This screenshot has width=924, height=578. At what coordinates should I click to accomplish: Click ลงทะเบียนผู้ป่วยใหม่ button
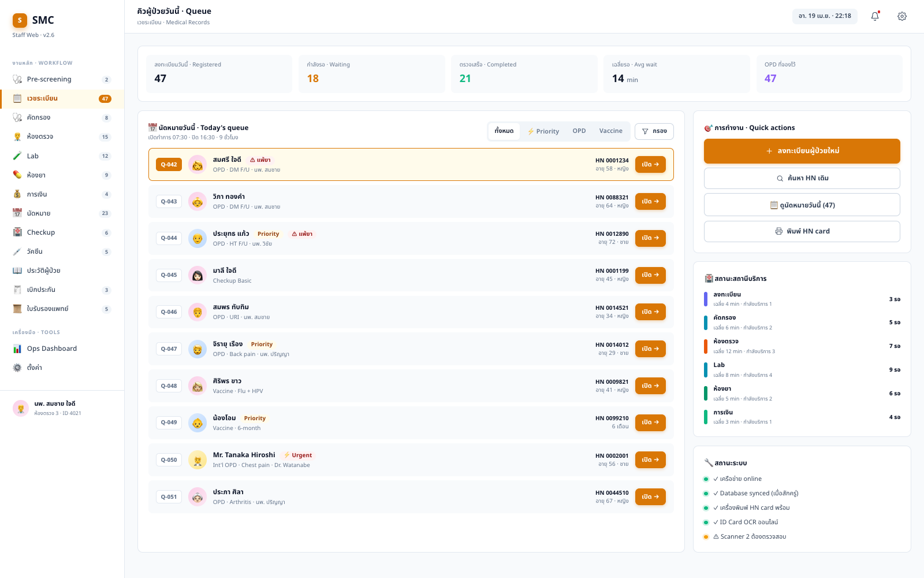pos(802,151)
